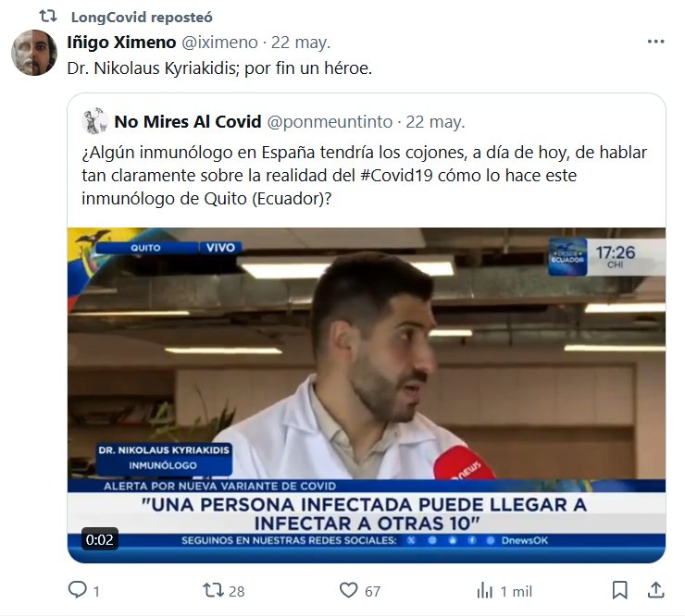The image size is (685, 616).
Task: Open the Iñigo Ximeno display name
Action: click(x=121, y=43)
